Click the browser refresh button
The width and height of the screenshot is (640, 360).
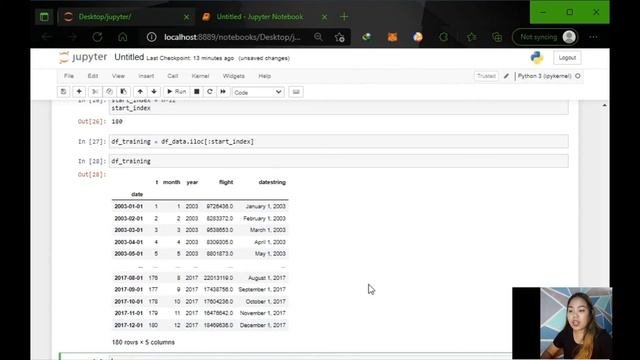(x=97, y=37)
